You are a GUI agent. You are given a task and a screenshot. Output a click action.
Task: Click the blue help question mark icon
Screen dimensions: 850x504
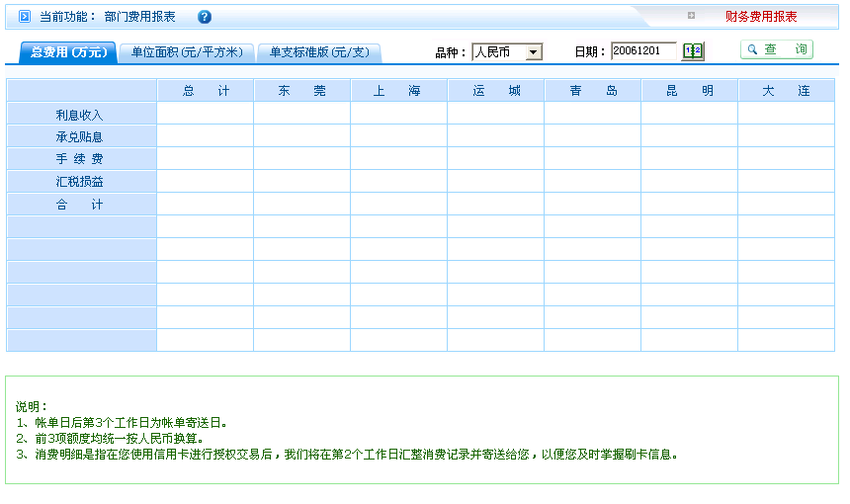tap(205, 17)
